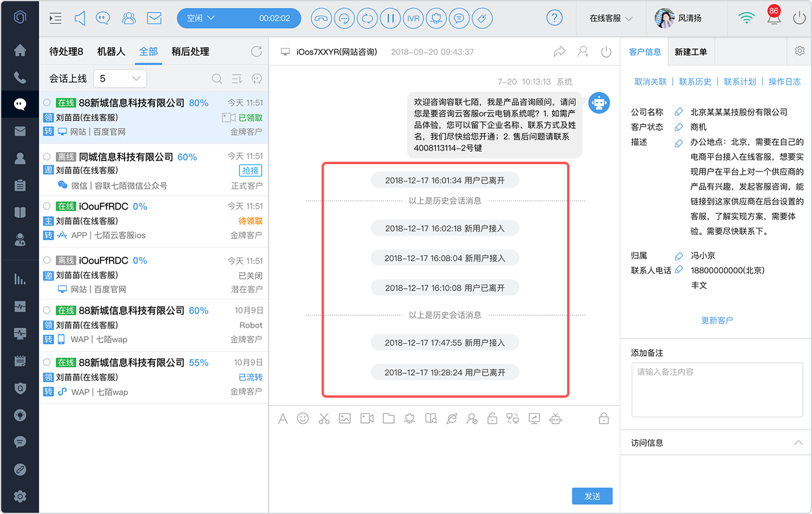Collapse the 访问信息 section
The image size is (812, 514).
pos(798,443)
